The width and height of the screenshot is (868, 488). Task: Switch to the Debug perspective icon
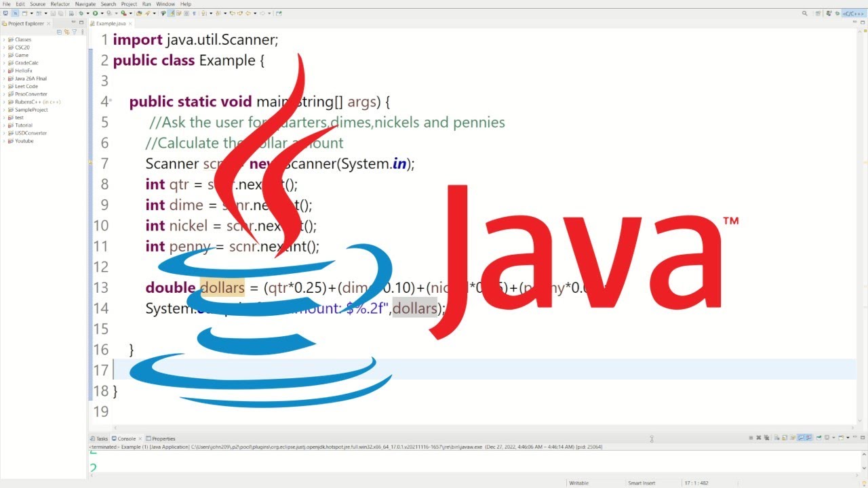837,13
